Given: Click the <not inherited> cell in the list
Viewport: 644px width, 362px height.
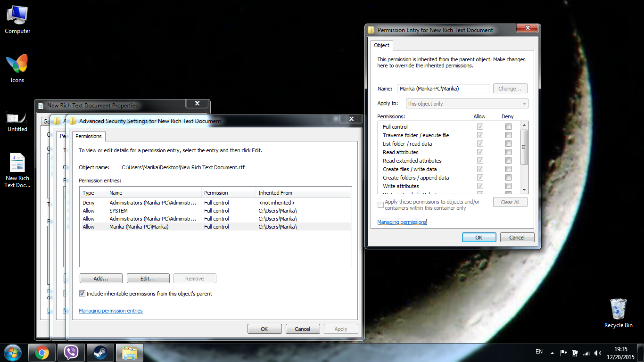Looking at the screenshot, I should [277, 203].
